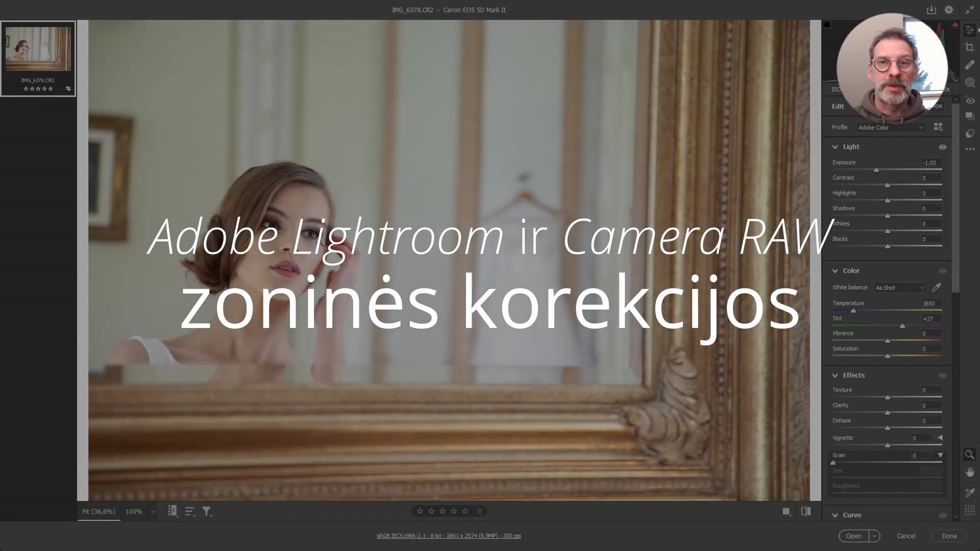This screenshot has width=980, height=551.
Task: Toggle visibility eye of Light panel
Action: click(943, 147)
